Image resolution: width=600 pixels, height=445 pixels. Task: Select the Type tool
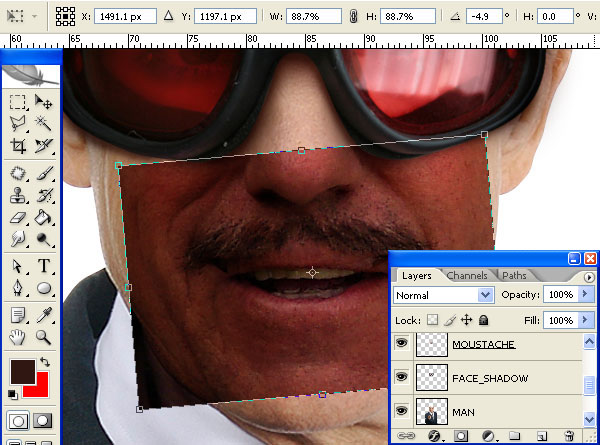pyautogui.click(x=44, y=266)
